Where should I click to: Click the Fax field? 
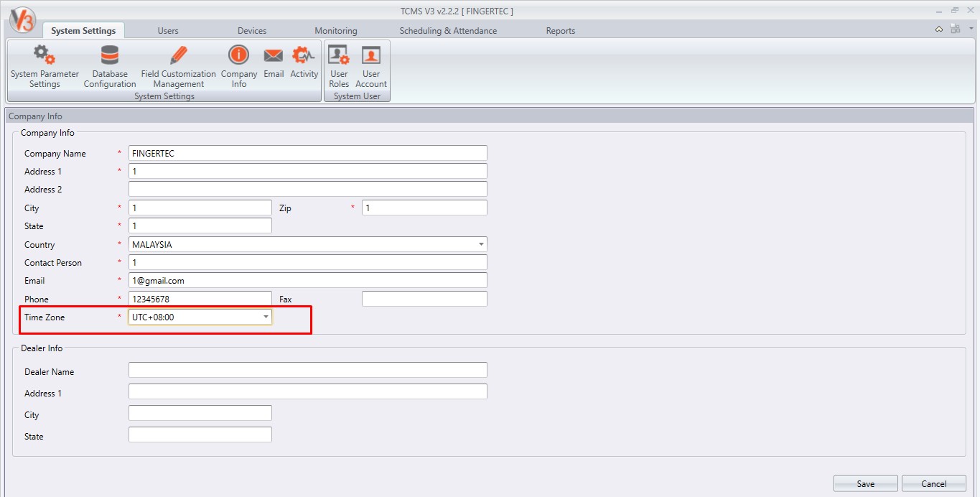[424, 299]
